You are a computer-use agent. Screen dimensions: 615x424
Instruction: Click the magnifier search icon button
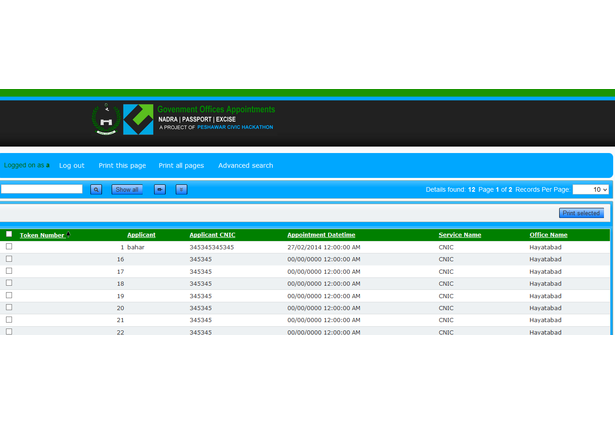pos(96,189)
